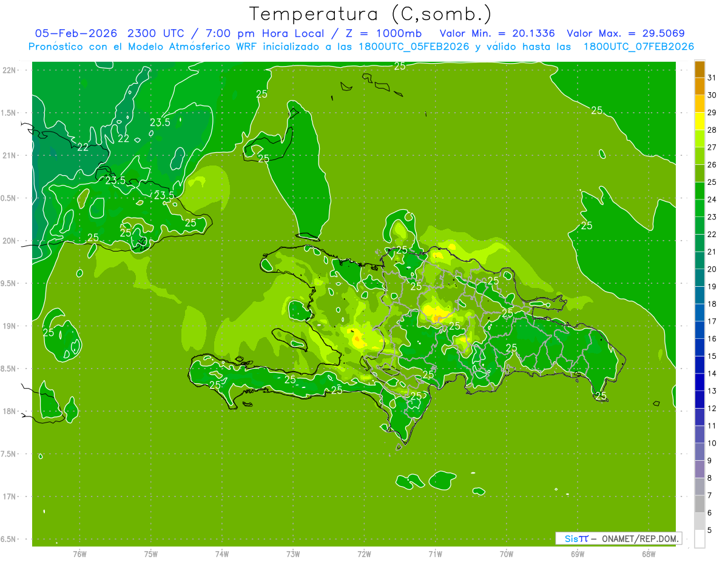Click the "21N" latitude axis label

click(x=10, y=155)
